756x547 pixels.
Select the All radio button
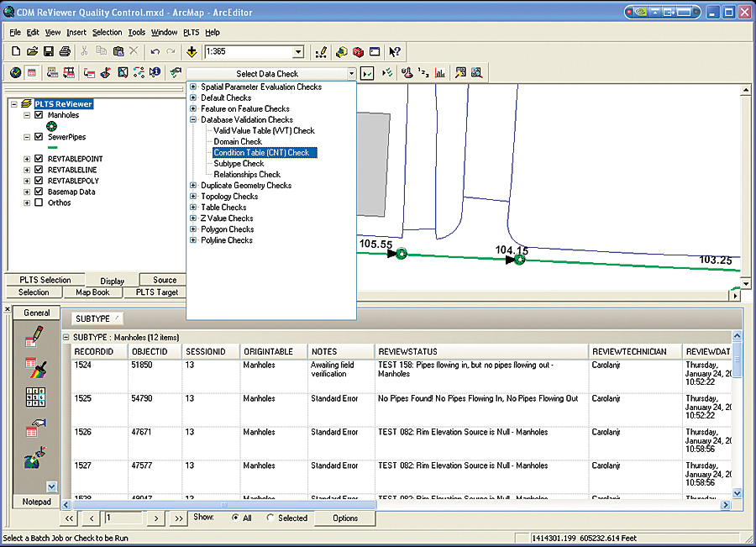coord(235,518)
